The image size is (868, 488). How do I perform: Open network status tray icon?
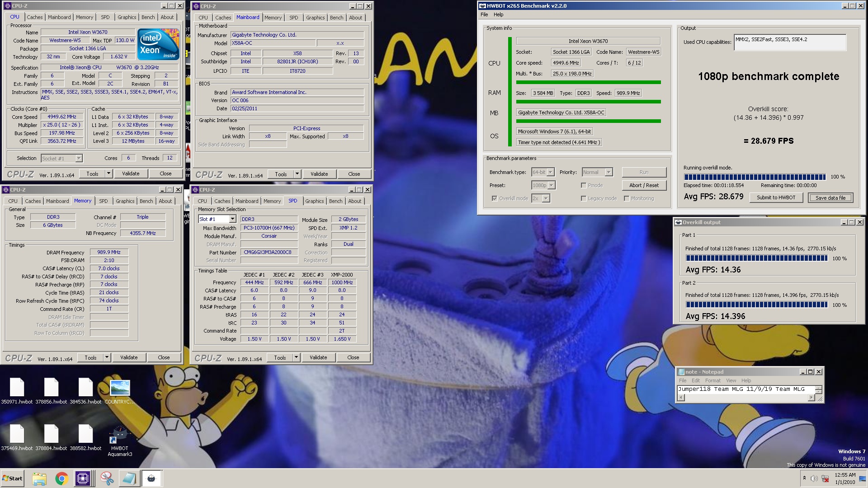click(x=825, y=479)
